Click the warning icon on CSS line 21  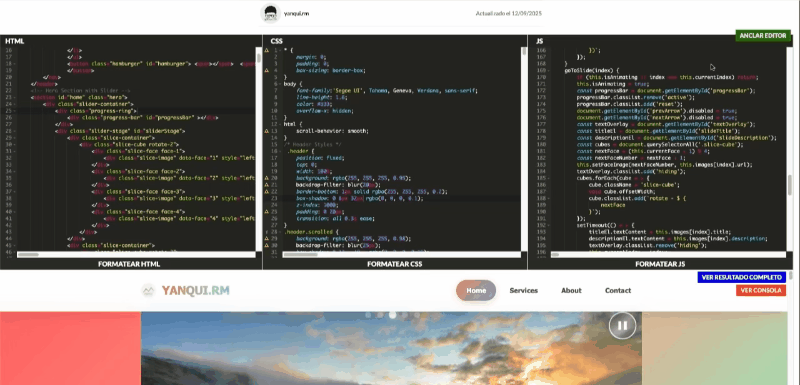click(267, 185)
